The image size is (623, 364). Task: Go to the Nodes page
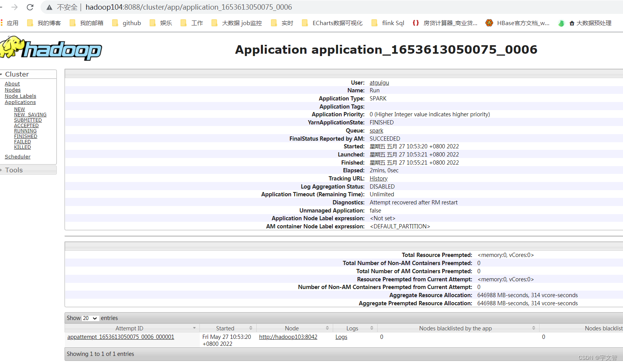[x=13, y=90]
